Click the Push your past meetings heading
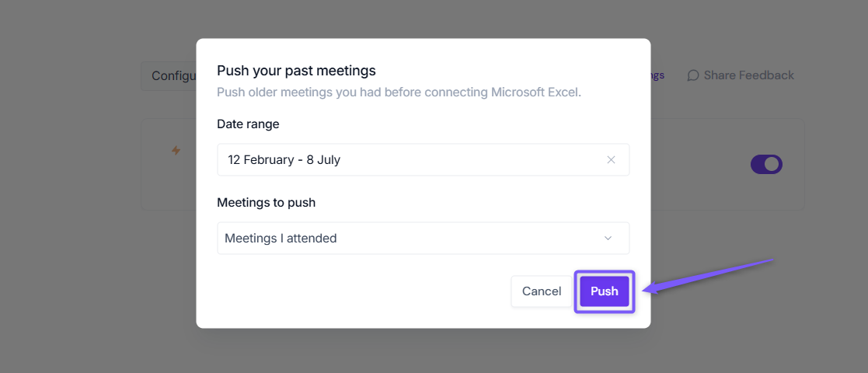Viewport: 868px width, 373px height. pos(296,71)
